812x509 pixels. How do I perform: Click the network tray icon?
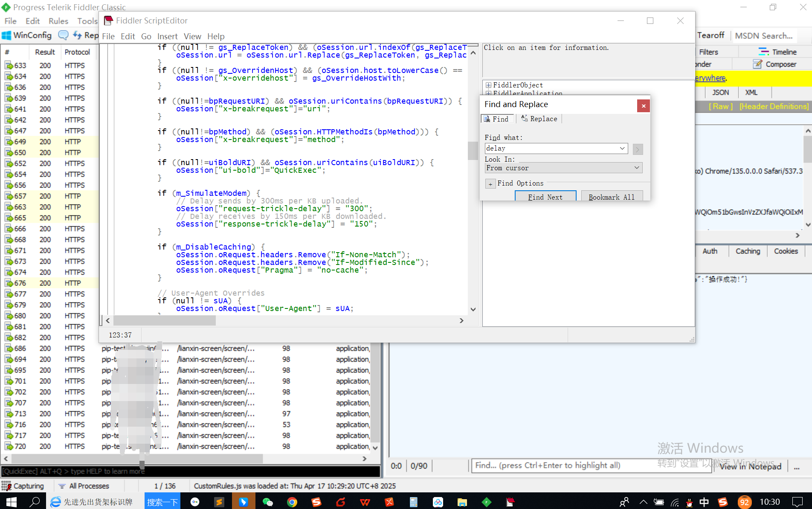coord(675,502)
